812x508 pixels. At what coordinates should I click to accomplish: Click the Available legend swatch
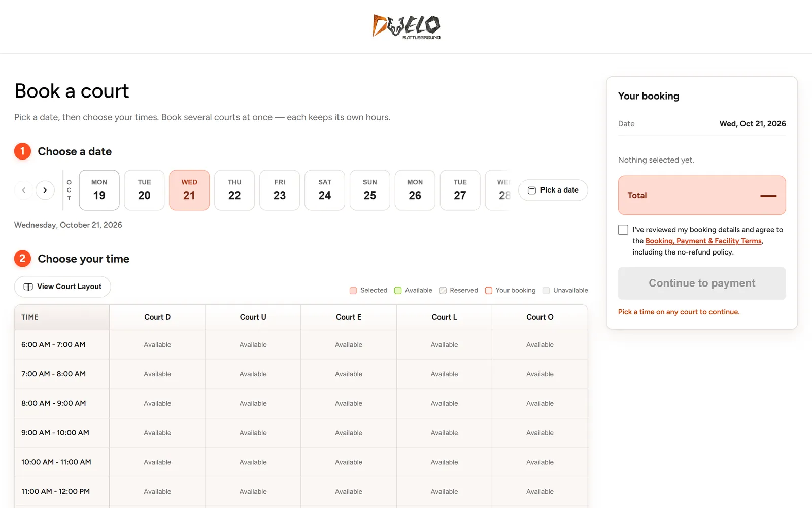(x=398, y=290)
